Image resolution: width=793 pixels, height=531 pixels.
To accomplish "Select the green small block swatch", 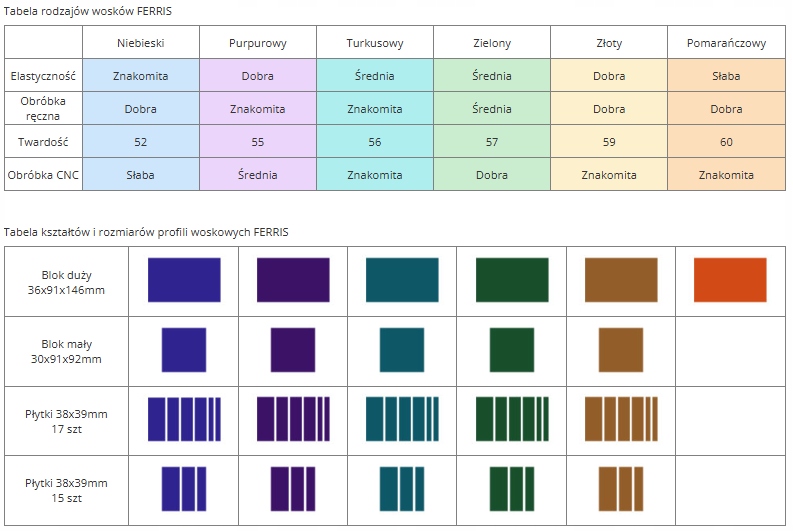I will tap(511, 350).
